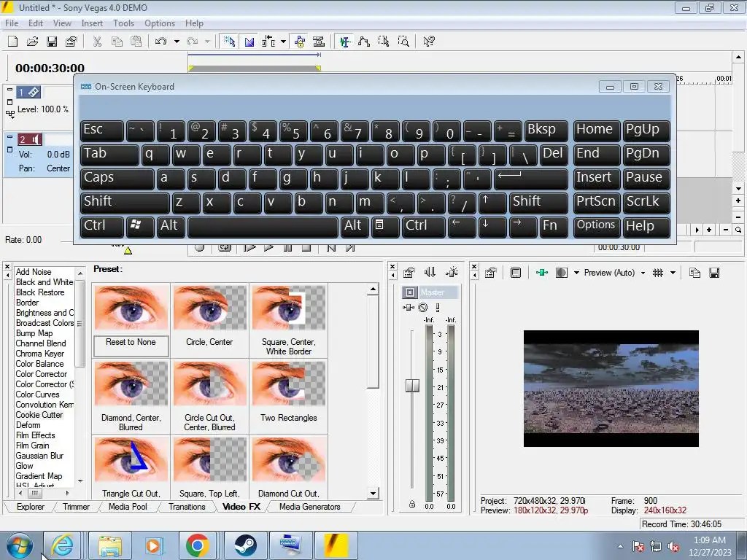The width and height of the screenshot is (747, 560).
Task: Select the Envelope Edit tool icon
Action: (x=364, y=42)
